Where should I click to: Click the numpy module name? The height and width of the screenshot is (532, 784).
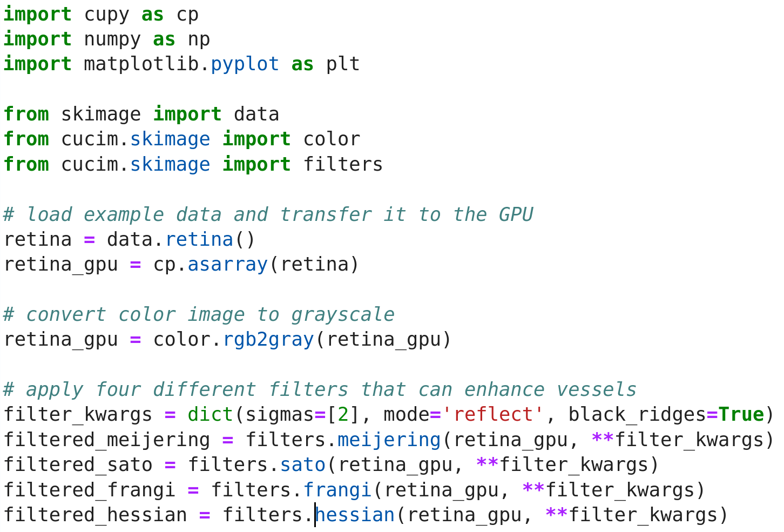click(x=112, y=38)
